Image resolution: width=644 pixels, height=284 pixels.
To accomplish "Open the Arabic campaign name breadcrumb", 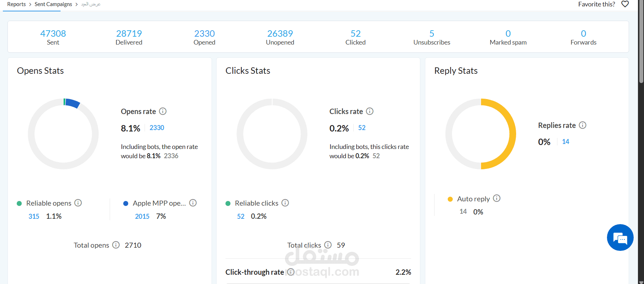I will pyautogui.click(x=91, y=4).
